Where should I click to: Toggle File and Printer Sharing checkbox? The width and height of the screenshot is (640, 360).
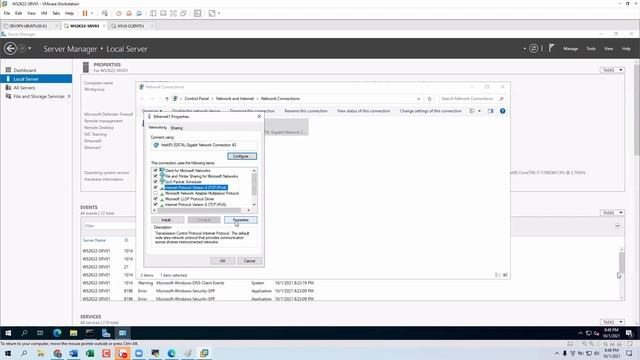point(156,176)
